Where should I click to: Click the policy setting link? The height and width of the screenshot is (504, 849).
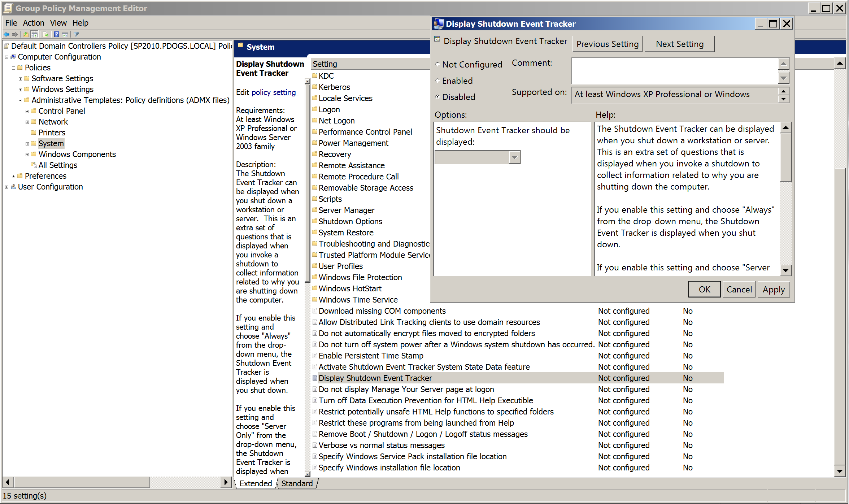274,92
